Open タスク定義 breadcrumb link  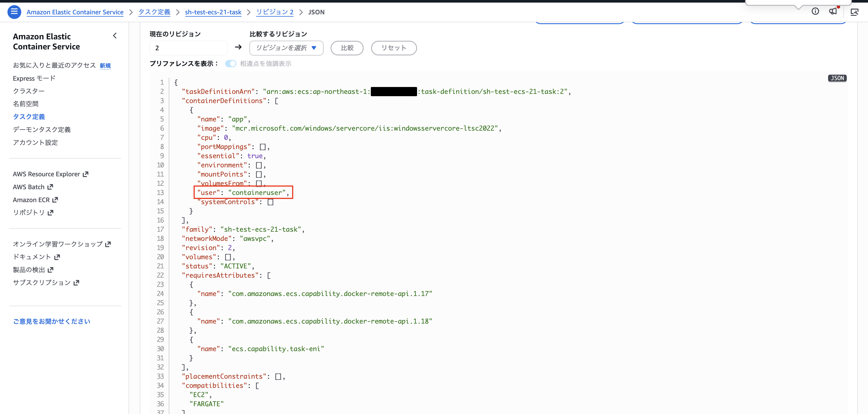[154, 12]
